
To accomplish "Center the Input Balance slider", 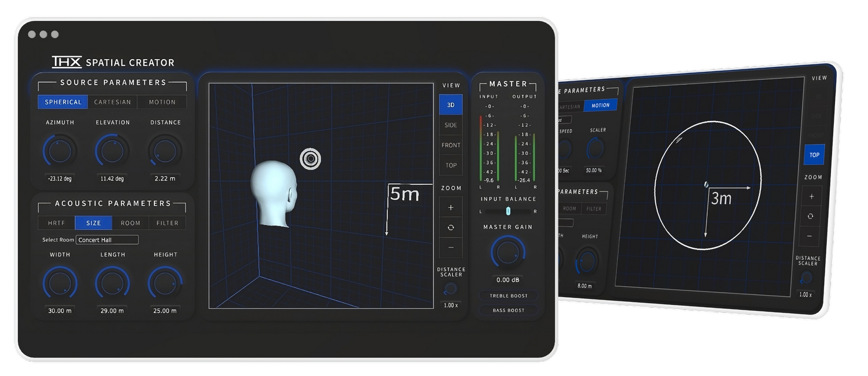I will click(507, 211).
